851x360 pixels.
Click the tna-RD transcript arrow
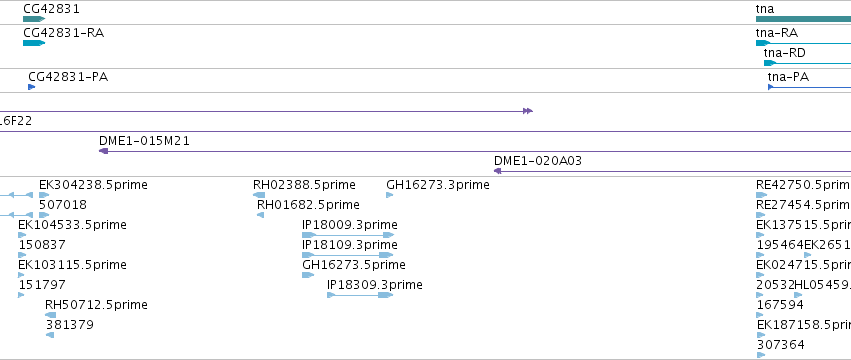coord(807,63)
